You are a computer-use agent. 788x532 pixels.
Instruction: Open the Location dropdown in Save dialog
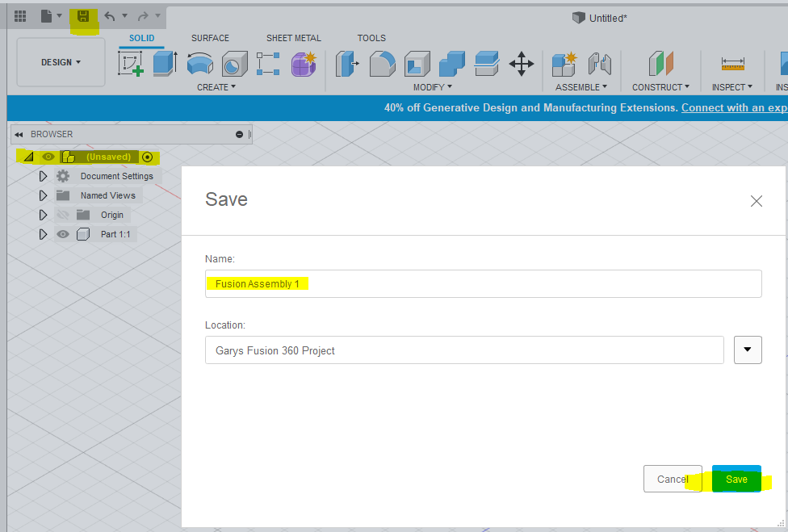(748, 349)
